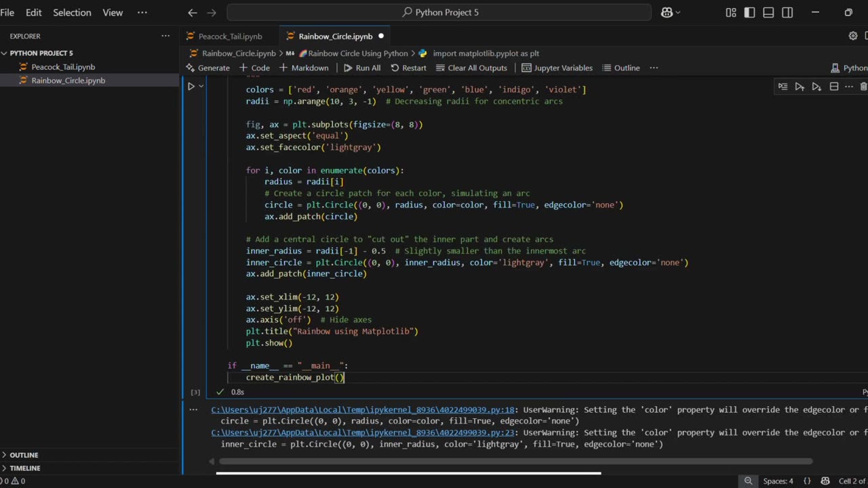The width and height of the screenshot is (868, 488).
Task: Open notebook Outline
Action: point(620,68)
